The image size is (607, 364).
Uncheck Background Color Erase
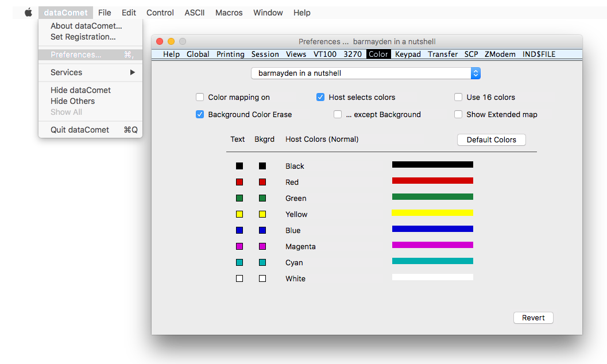(x=200, y=114)
